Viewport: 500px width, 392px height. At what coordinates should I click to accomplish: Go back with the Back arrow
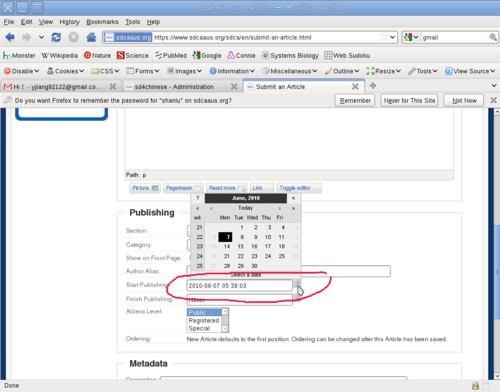pos(10,37)
